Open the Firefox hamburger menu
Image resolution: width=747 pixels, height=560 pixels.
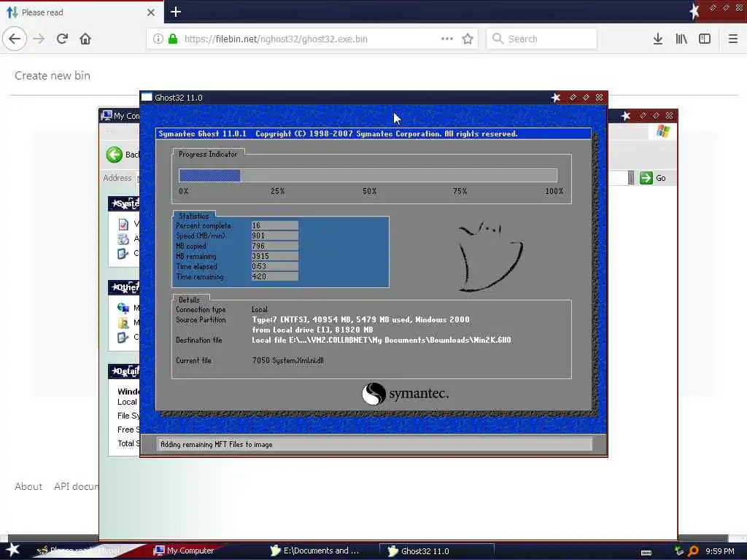732,39
